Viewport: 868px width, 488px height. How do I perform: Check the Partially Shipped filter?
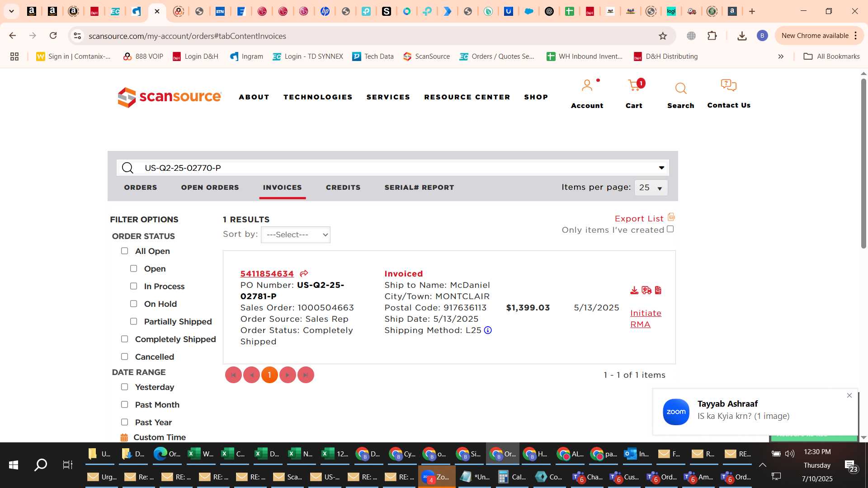[x=133, y=321]
